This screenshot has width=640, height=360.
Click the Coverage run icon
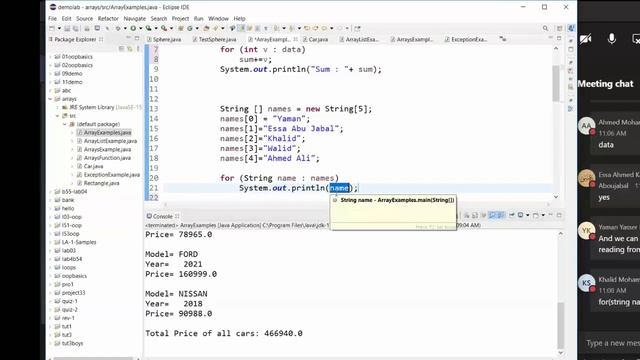point(149,29)
